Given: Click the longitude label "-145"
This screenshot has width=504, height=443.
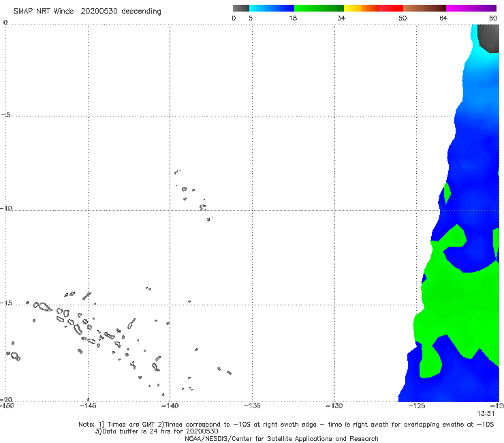Looking at the screenshot, I should coord(88,406).
